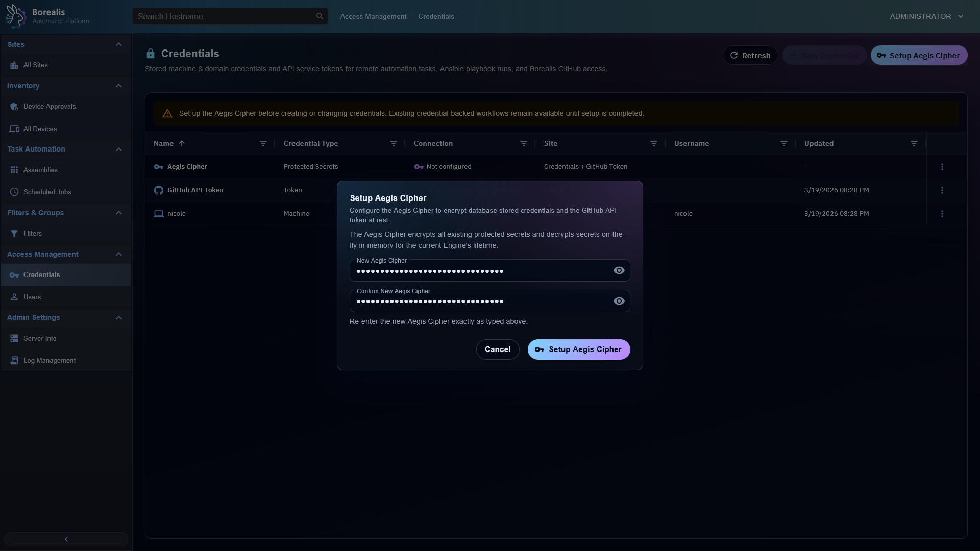The image size is (980, 551).
Task: Click the Refresh button
Action: pos(750,55)
